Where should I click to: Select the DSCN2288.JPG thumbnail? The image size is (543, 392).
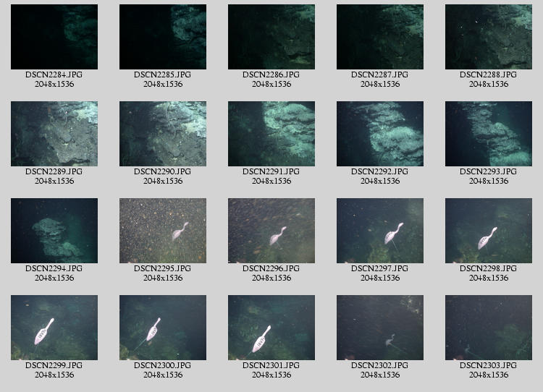pyautogui.click(x=489, y=37)
